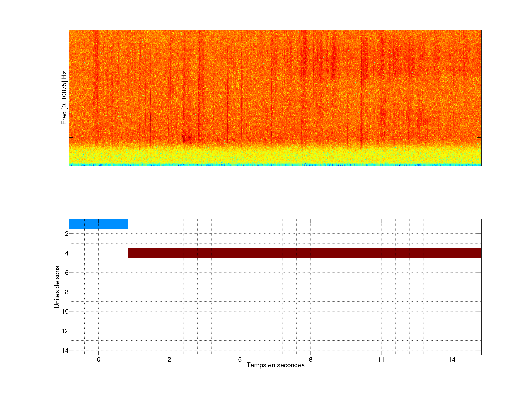Click x-axis tick label 0
The image size is (532, 399).
point(98,359)
